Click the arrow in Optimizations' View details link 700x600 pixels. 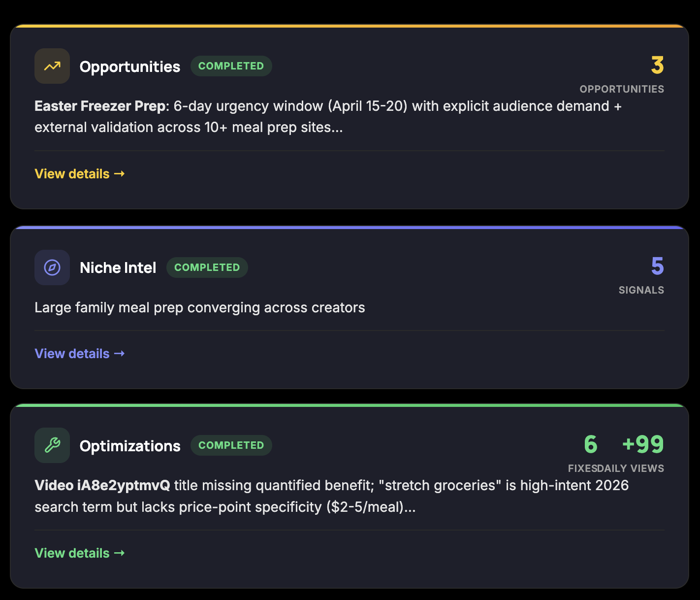pos(119,553)
